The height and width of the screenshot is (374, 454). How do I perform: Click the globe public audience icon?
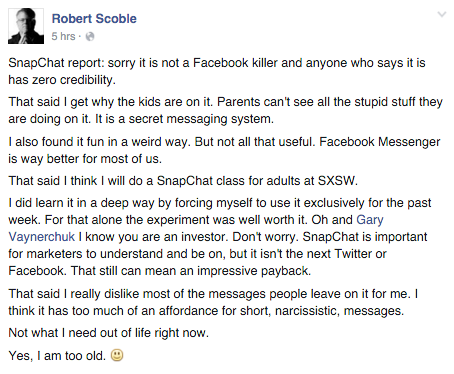[x=90, y=36]
